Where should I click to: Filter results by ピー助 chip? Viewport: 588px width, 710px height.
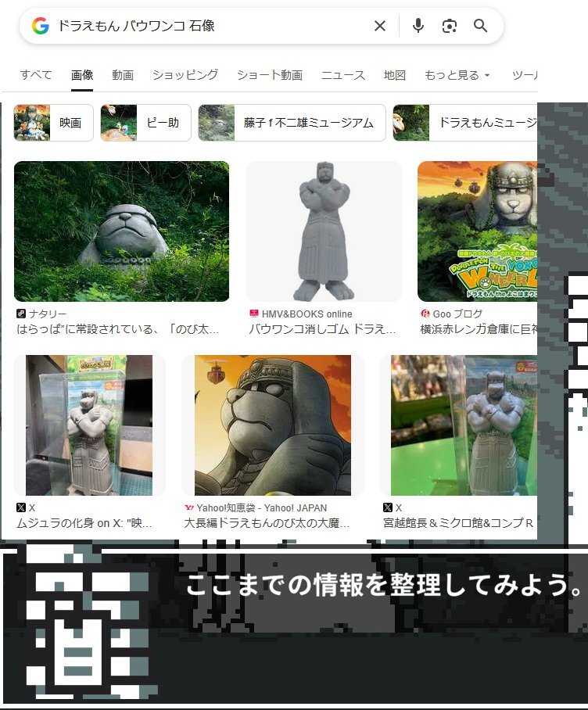coord(145,123)
